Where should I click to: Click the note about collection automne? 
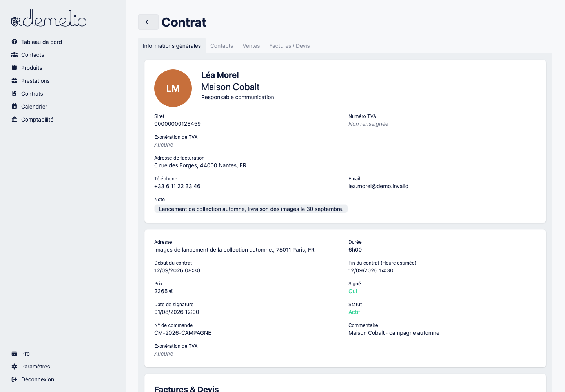pyautogui.click(x=251, y=209)
